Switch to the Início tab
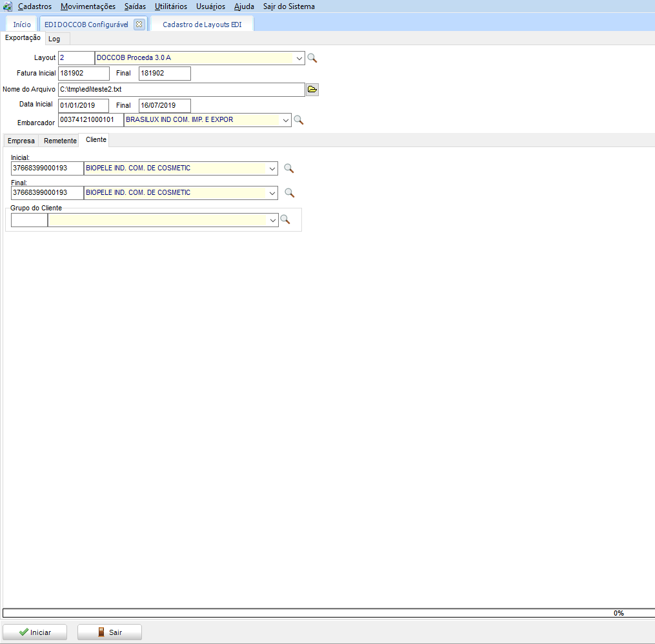The width and height of the screenshot is (655, 644). point(22,25)
